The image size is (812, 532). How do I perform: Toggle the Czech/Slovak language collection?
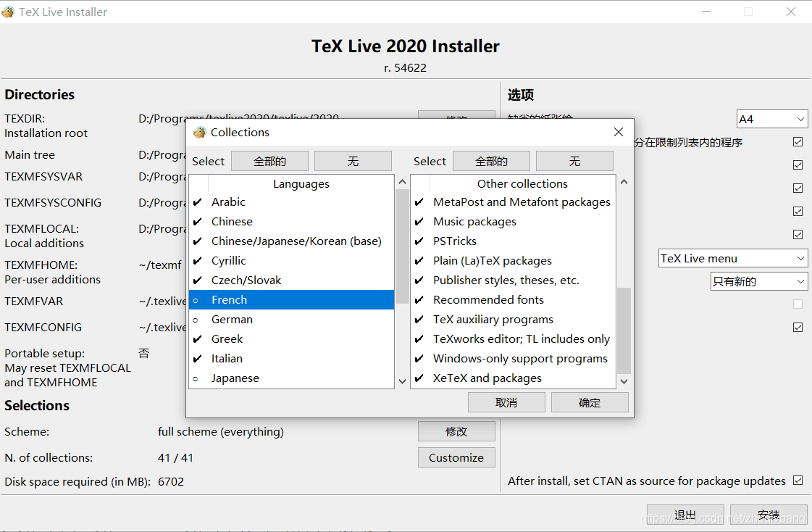tap(292, 280)
